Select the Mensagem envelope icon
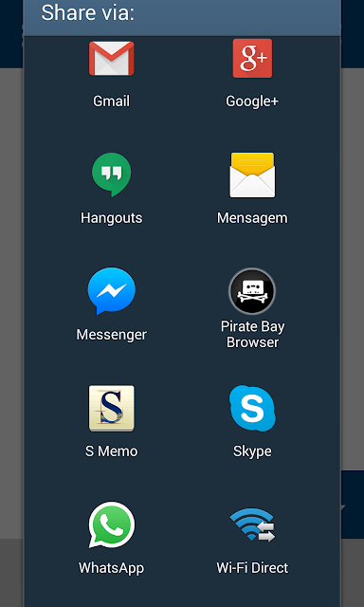Image resolution: width=364 pixels, height=607 pixels. (x=252, y=175)
